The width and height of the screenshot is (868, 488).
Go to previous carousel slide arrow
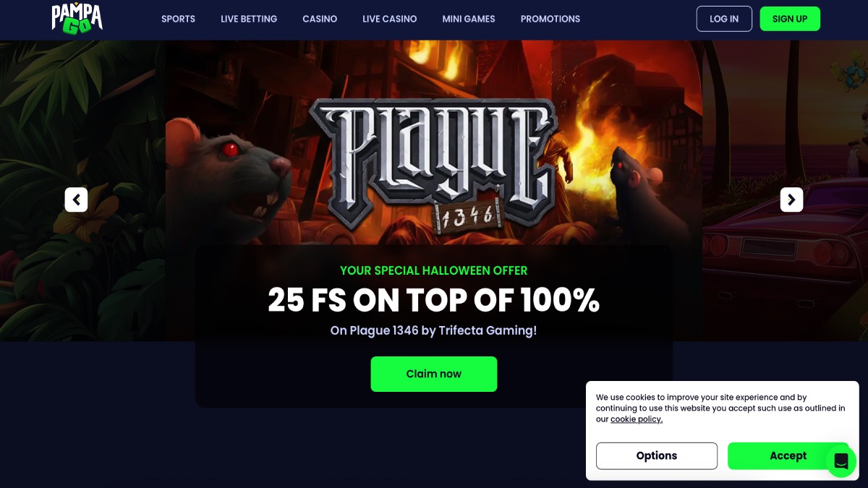click(x=76, y=200)
